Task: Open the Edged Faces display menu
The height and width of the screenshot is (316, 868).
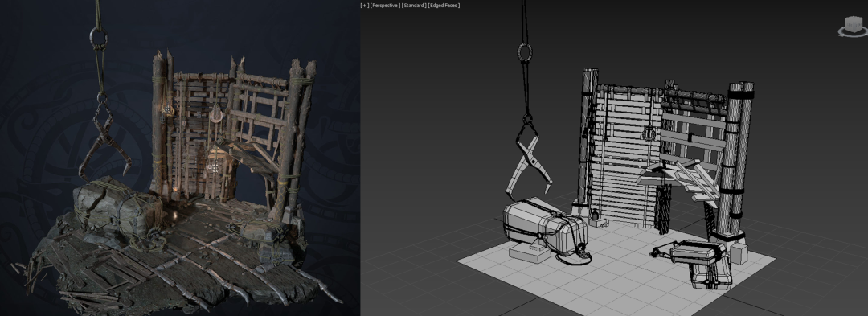Action: pos(444,5)
